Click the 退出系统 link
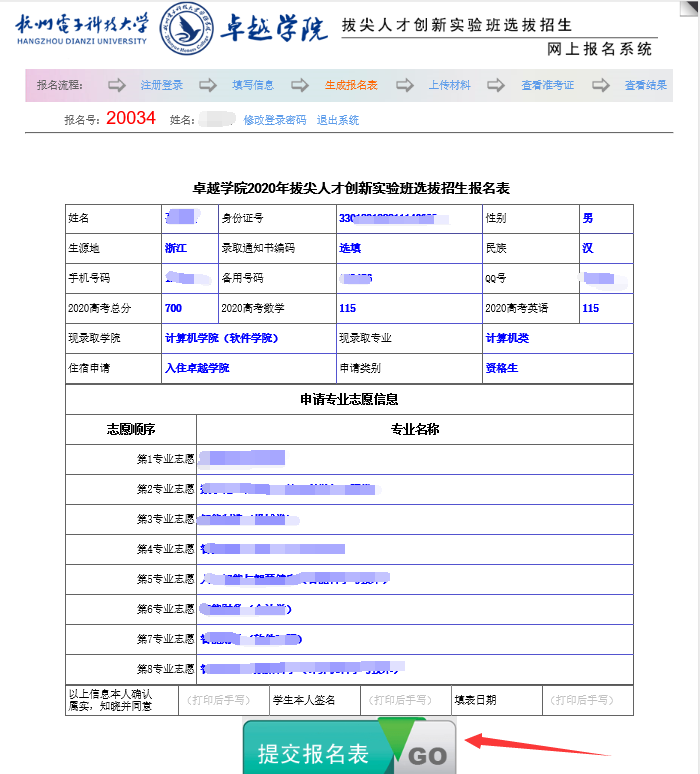Screen dimensions: 700x774 click(x=338, y=120)
